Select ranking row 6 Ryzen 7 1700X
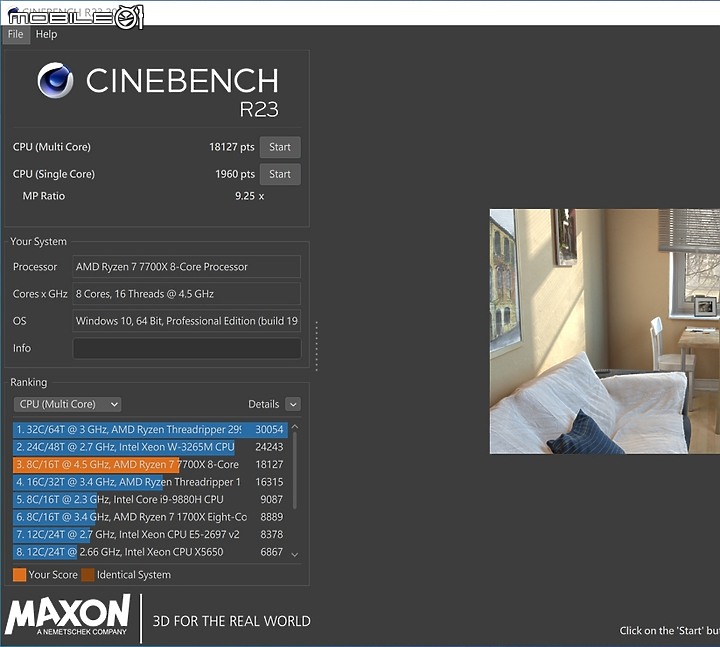The image size is (720, 647). [x=150, y=517]
